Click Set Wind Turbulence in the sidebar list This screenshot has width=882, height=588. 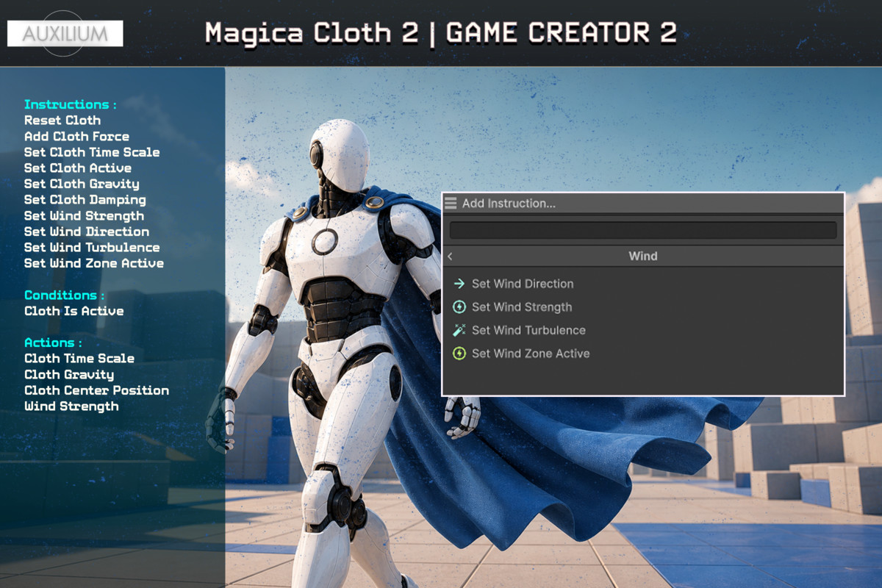click(x=92, y=248)
